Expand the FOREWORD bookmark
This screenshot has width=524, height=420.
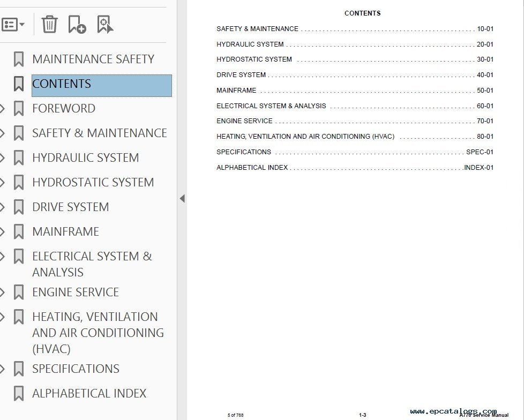click(3, 109)
